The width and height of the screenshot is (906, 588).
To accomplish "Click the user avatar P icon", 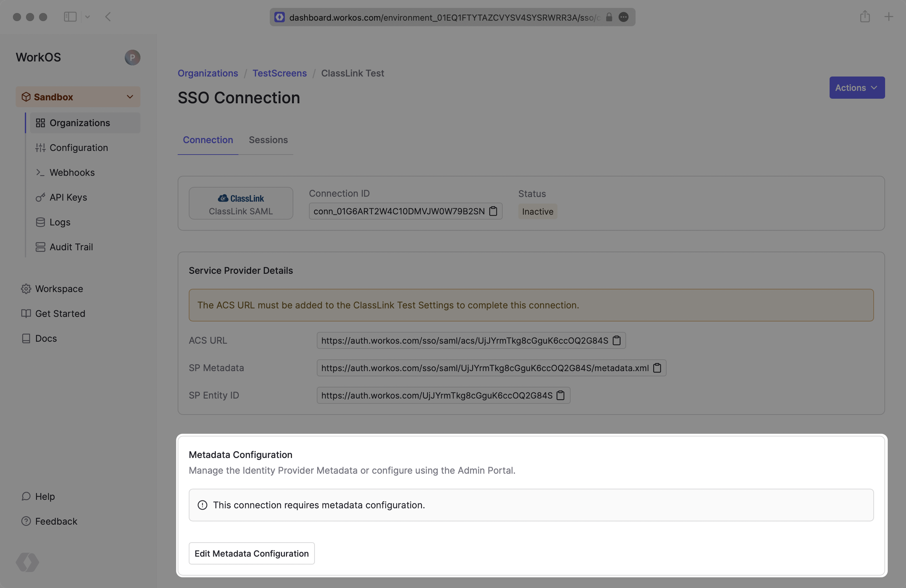I will coord(132,58).
